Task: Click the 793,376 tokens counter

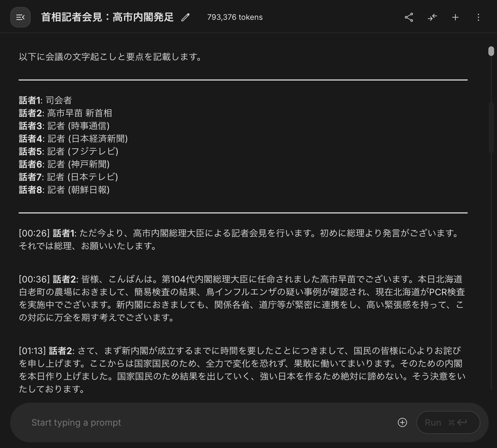Action: click(235, 17)
